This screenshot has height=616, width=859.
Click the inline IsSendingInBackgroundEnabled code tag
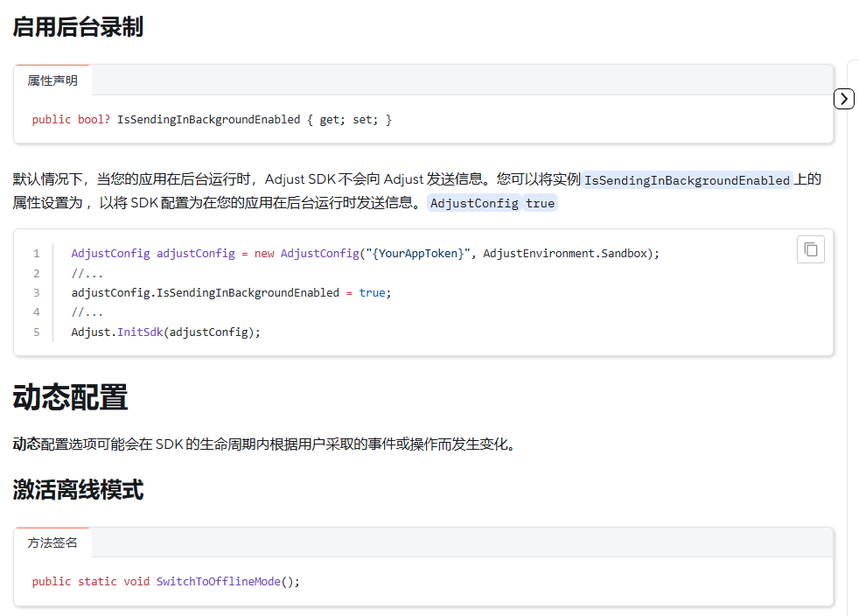click(x=687, y=180)
